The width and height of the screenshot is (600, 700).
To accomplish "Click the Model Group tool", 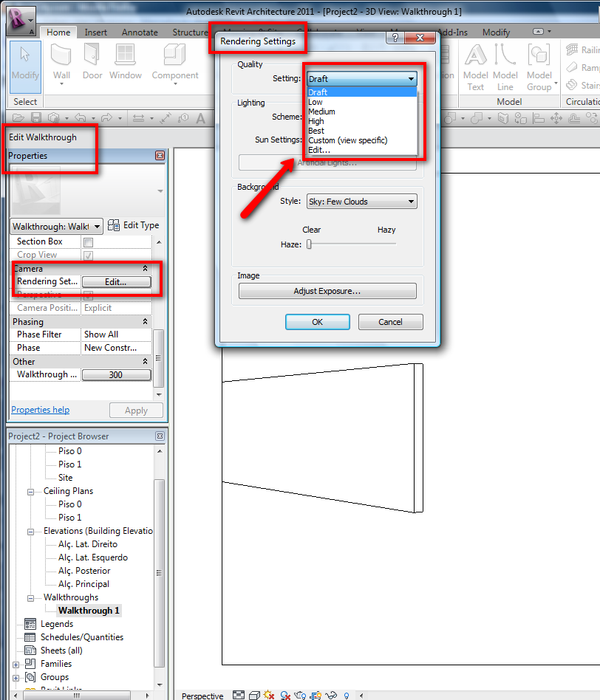I will point(539,67).
